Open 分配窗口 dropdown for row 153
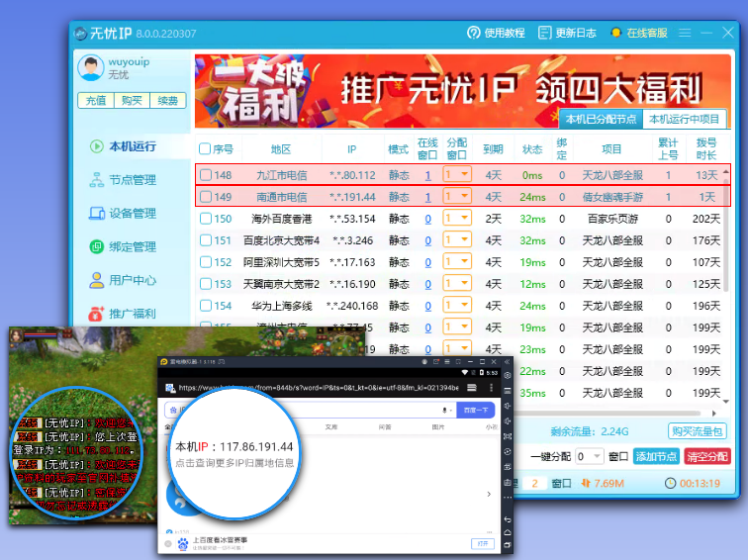The height and width of the screenshot is (560, 748). coord(457,283)
